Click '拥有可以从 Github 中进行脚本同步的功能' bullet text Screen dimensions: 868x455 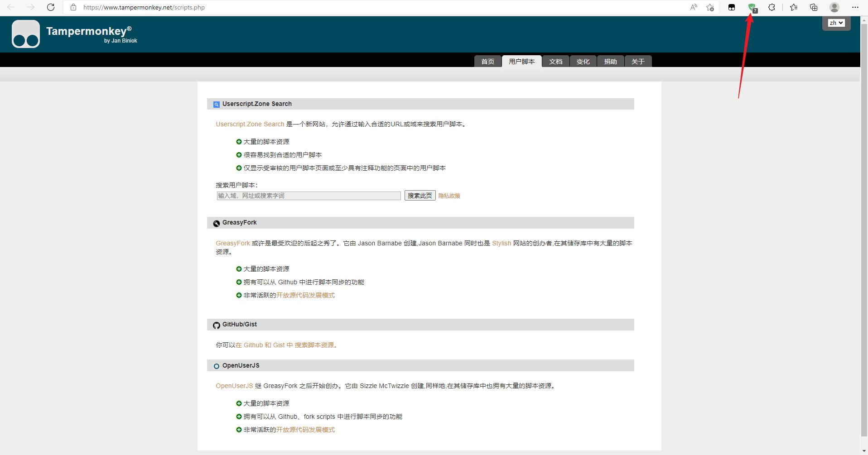click(x=304, y=282)
